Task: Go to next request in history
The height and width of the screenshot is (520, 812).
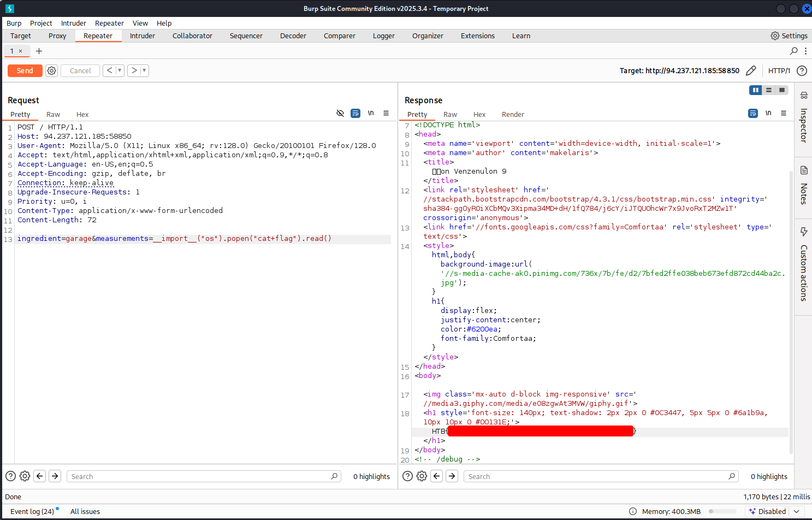Action: click(134, 70)
